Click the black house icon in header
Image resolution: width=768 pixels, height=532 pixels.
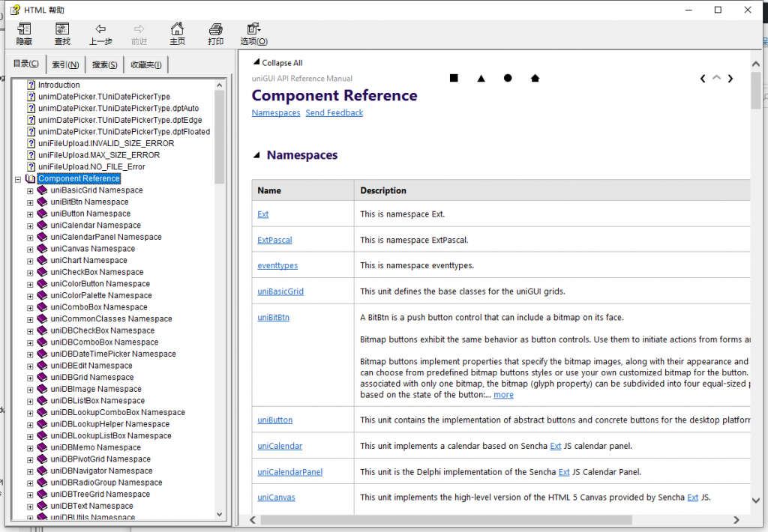pos(535,78)
